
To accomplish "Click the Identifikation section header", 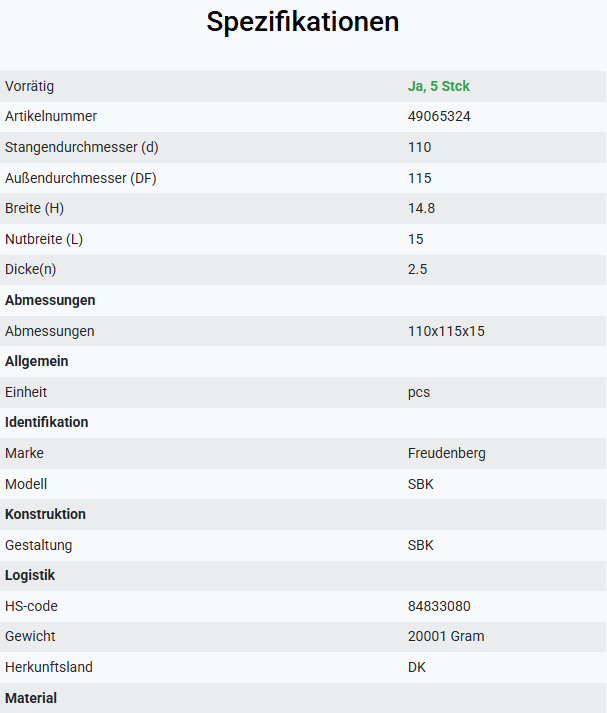I will pyautogui.click(x=47, y=422).
